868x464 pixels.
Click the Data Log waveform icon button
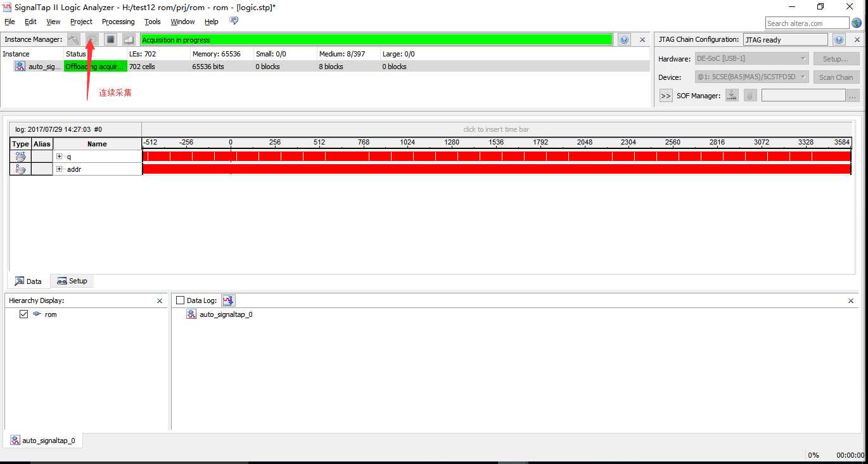228,300
